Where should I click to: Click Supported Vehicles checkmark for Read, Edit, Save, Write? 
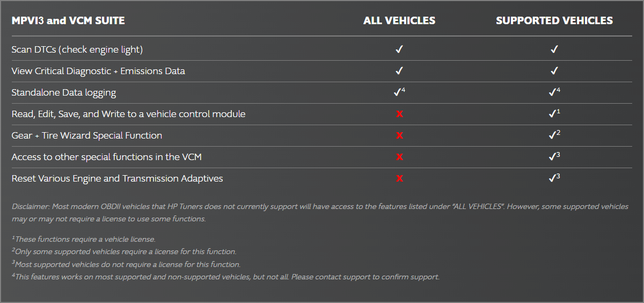(x=553, y=114)
